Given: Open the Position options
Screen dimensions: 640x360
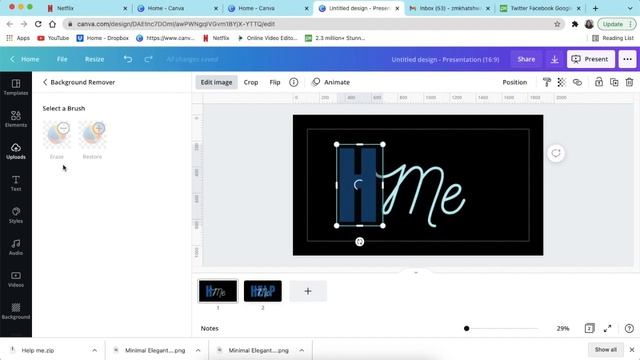Looking at the screenshot, I should pyautogui.click(x=514, y=82).
